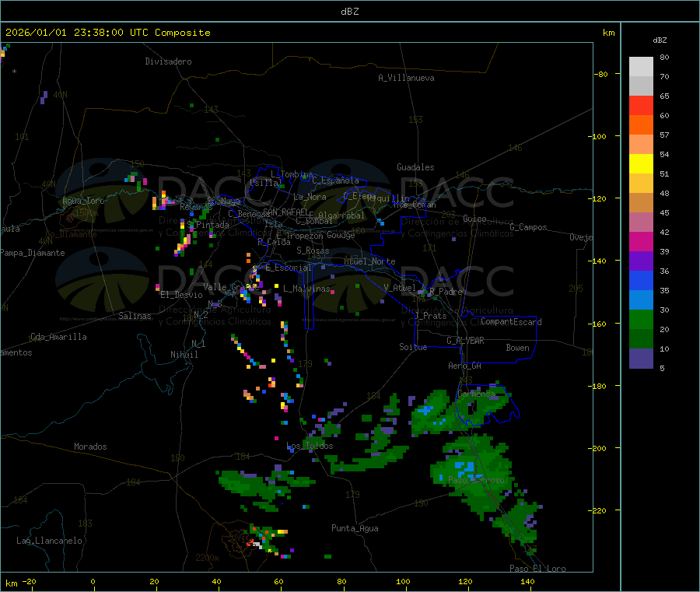This screenshot has width=700, height=592.
Task: Select the gray 70 dBZ legend swatch
Action: [x=641, y=86]
